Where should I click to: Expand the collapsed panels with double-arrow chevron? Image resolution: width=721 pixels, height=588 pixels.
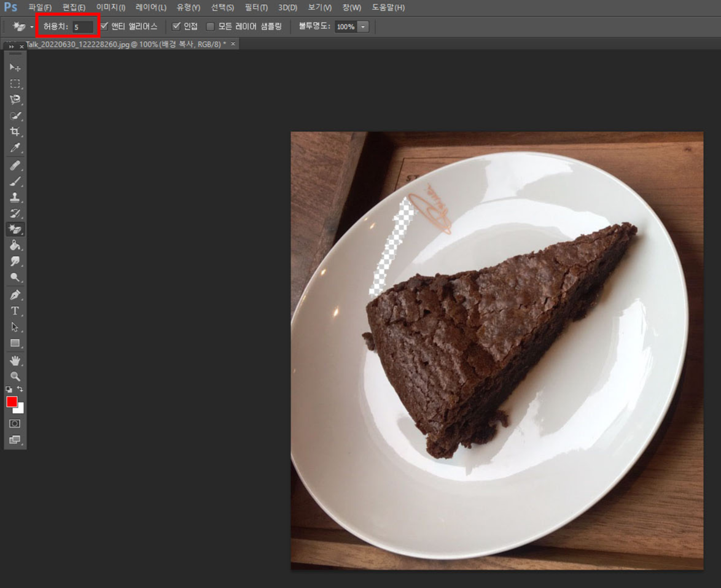point(11,45)
